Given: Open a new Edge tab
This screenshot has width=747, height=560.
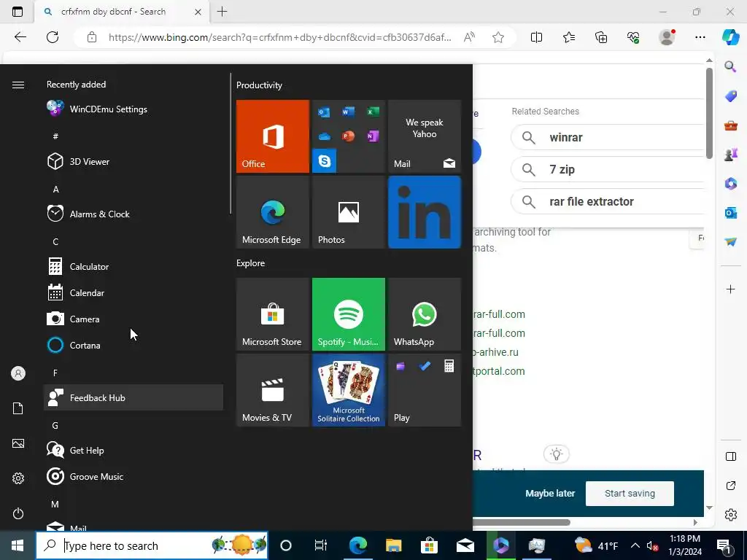Looking at the screenshot, I should [x=222, y=12].
